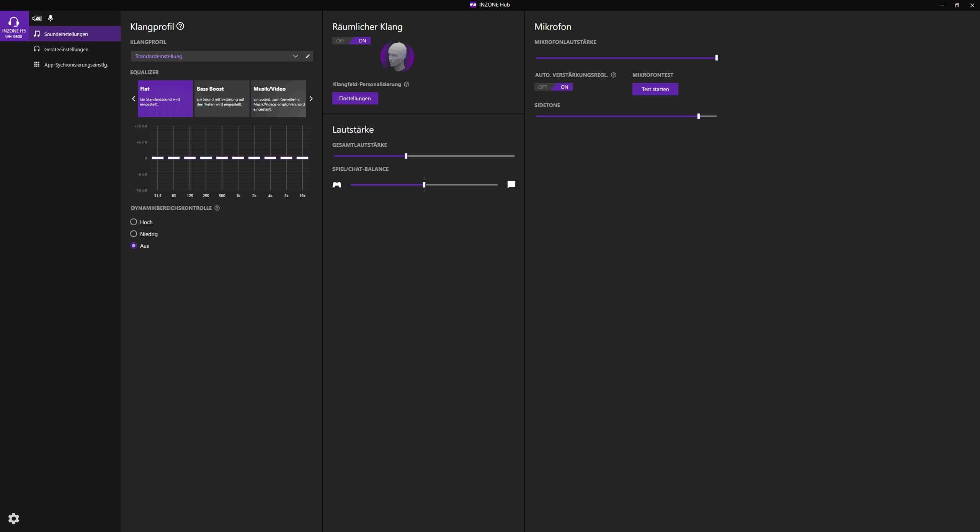Screen dimensions: 980x532
Task: Click the game controller icon at Spiel/Chat-Balance
Action: [x=336, y=185]
